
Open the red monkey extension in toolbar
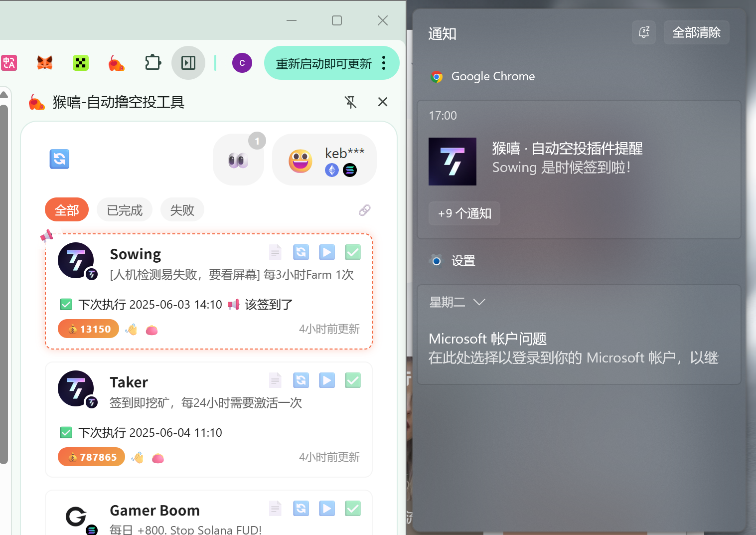(x=117, y=63)
